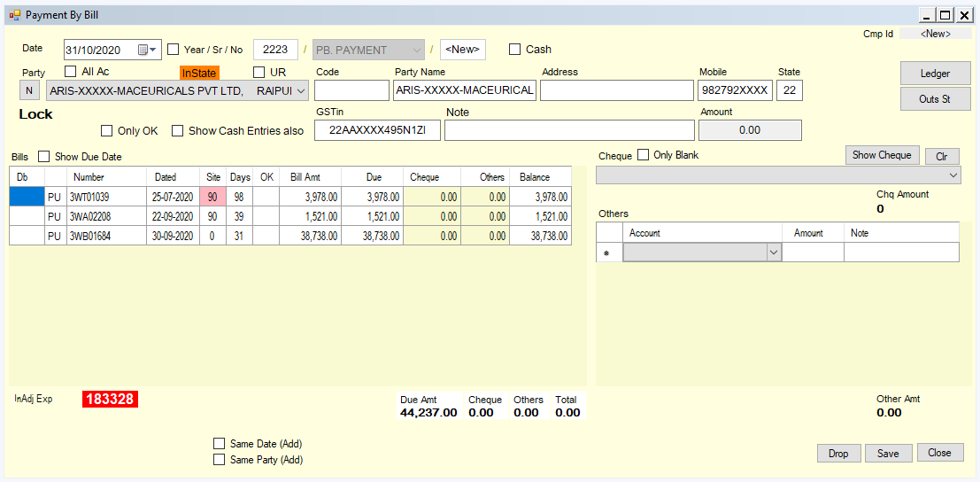Click the orange InState label
980x482 pixels.
tap(199, 74)
